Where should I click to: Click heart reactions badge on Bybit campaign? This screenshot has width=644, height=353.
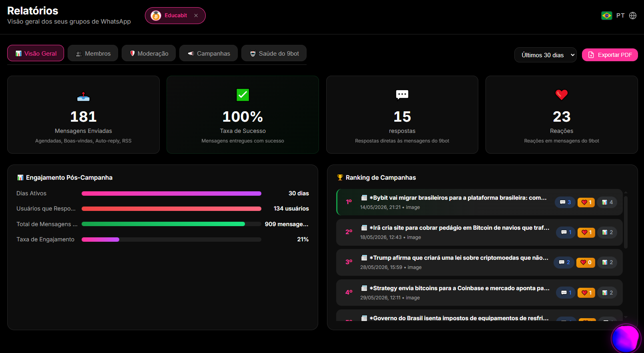pyautogui.click(x=586, y=202)
